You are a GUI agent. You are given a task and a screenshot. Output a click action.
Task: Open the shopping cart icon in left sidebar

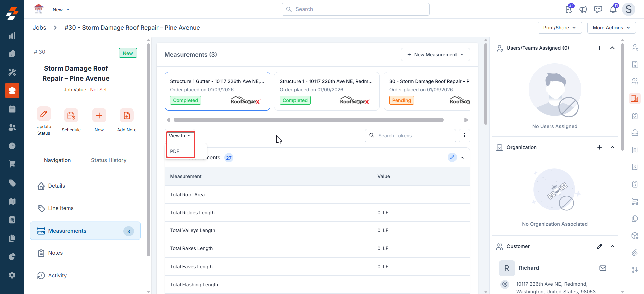[12, 164]
